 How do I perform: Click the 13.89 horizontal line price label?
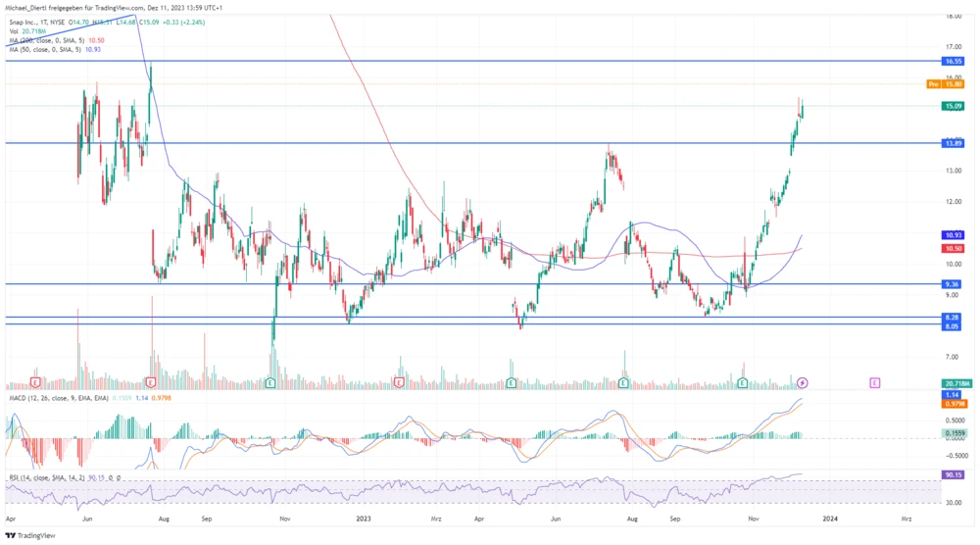coord(953,143)
